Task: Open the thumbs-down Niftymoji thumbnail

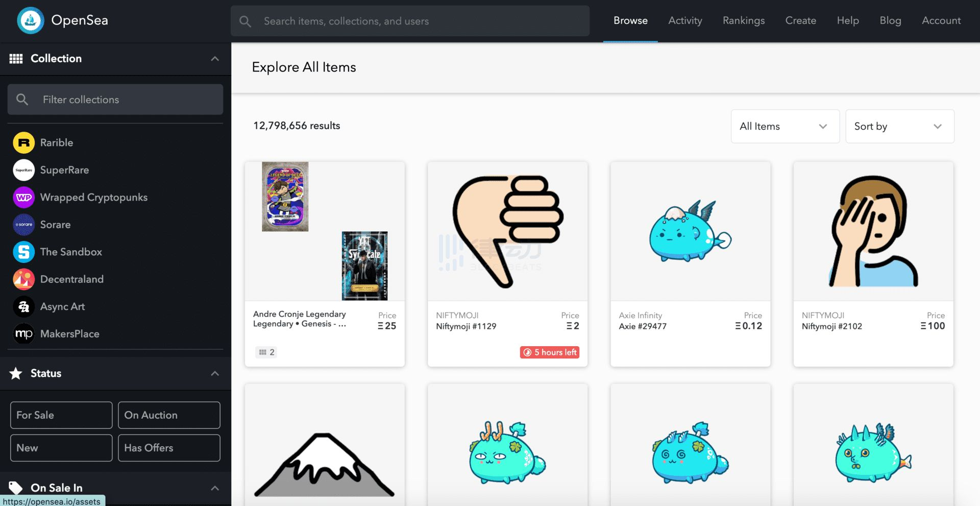Action: point(508,231)
